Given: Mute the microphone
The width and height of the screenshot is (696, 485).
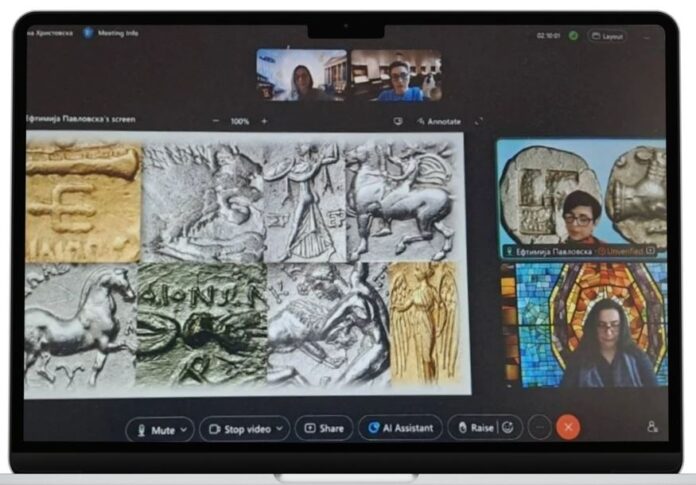Looking at the screenshot, I should [x=156, y=430].
